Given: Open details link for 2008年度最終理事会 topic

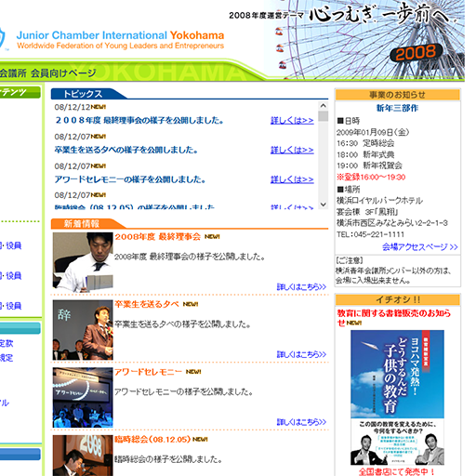Looking at the screenshot, I should pyautogui.click(x=292, y=120).
